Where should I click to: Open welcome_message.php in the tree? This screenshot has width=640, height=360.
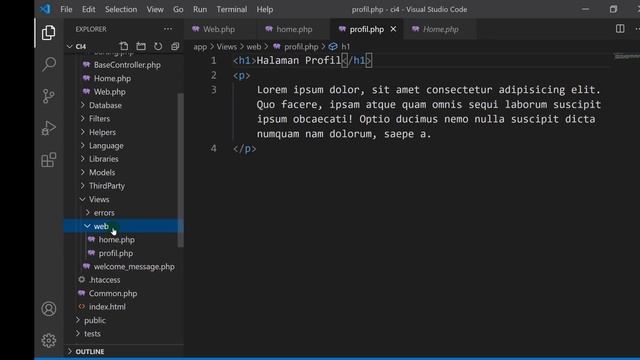click(134, 267)
